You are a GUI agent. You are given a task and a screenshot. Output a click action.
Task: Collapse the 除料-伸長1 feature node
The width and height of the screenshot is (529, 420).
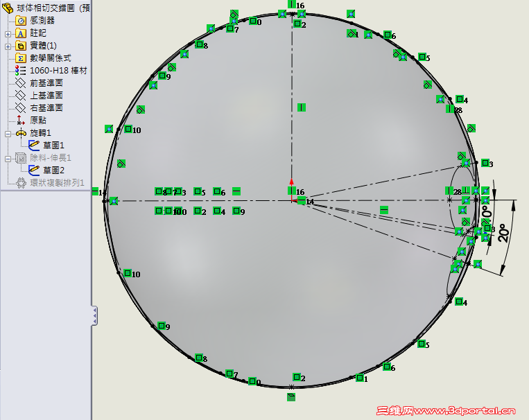pyautogui.click(x=8, y=159)
